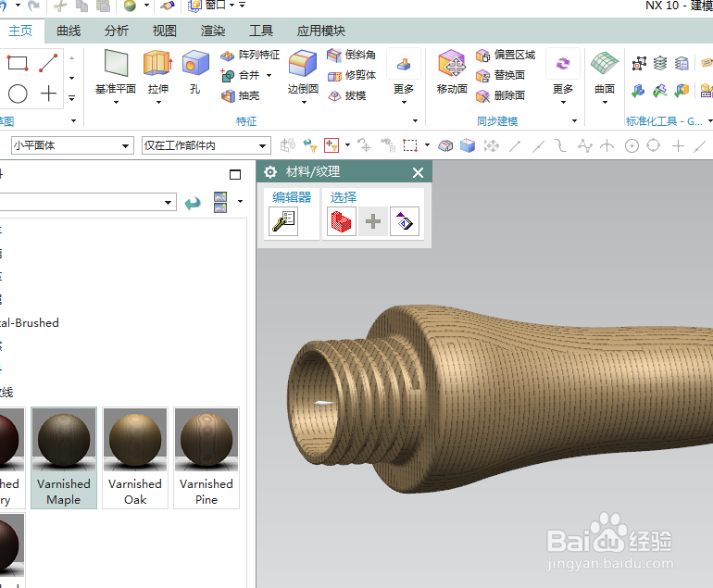Open the thumbnail view options icon

coord(220,203)
